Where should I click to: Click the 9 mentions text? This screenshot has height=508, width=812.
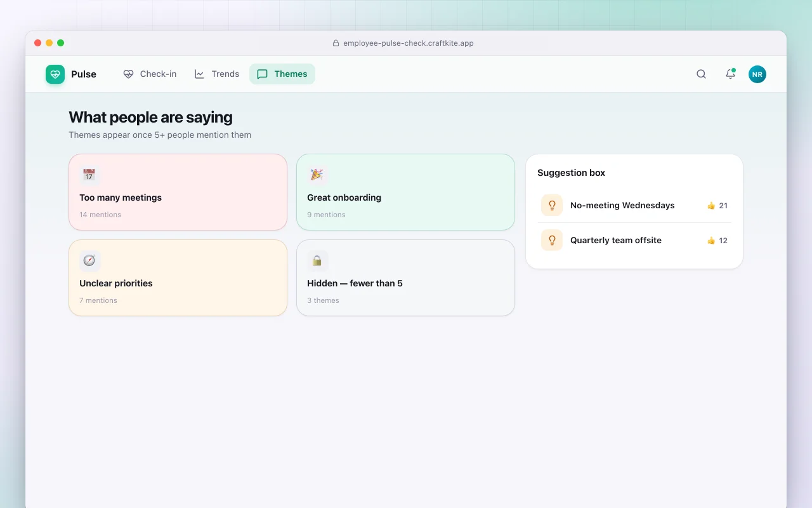pyautogui.click(x=326, y=215)
